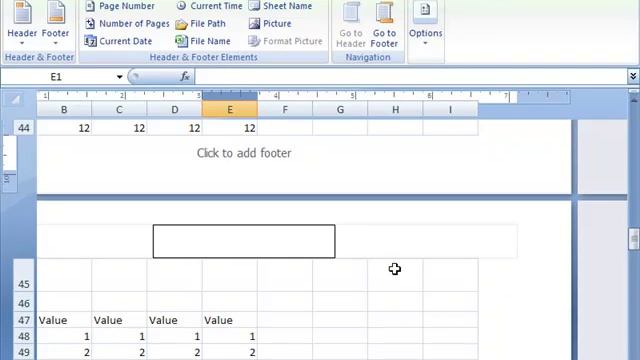
Task: Open the Header dropdown button
Action: [x=22, y=24]
